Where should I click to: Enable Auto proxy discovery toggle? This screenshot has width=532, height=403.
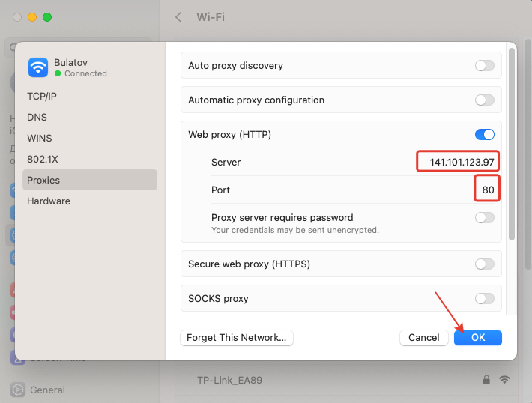pos(484,66)
